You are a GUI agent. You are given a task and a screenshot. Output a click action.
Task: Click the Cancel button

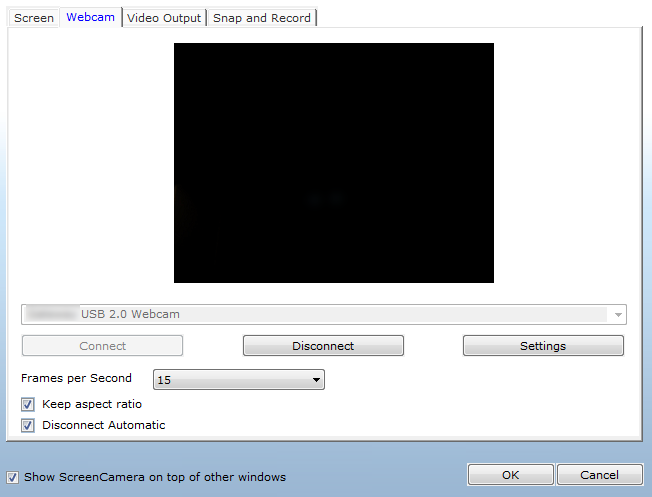click(x=600, y=475)
